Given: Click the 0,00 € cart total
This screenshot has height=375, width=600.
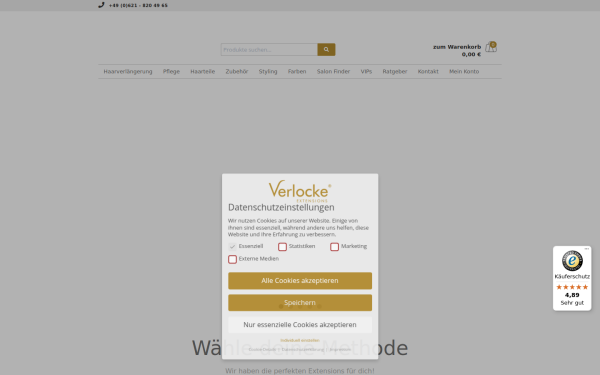Looking at the screenshot, I should coord(471,54).
